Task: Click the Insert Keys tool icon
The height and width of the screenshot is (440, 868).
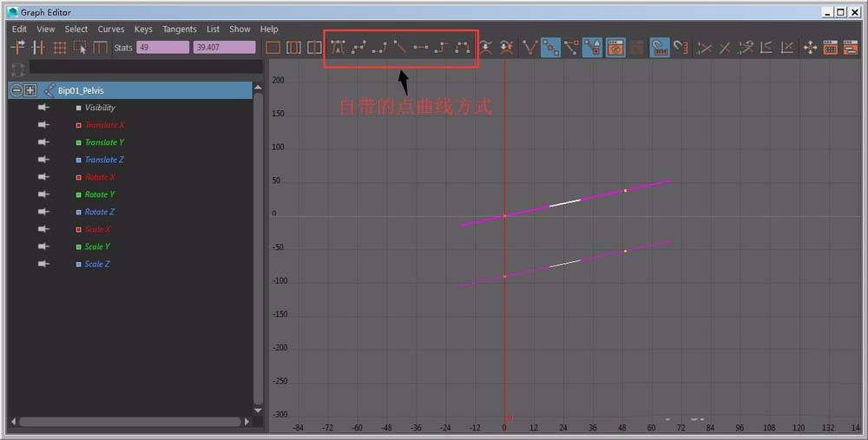Action: [38, 48]
